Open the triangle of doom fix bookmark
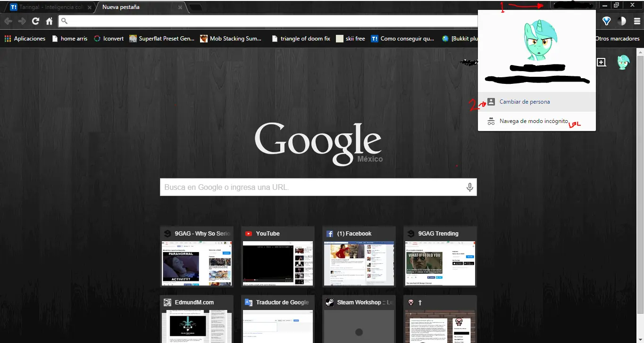 (301, 39)
